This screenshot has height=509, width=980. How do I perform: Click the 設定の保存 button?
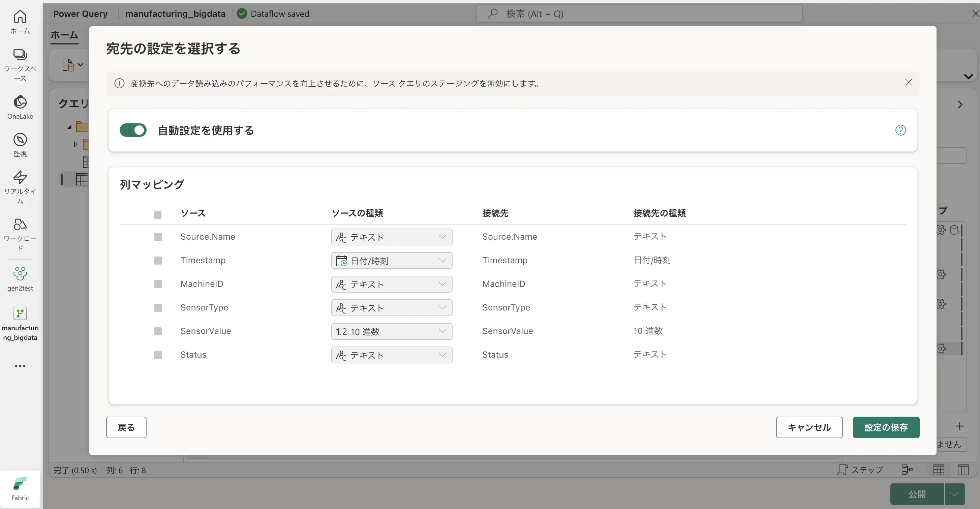click(x=886, y=427)
